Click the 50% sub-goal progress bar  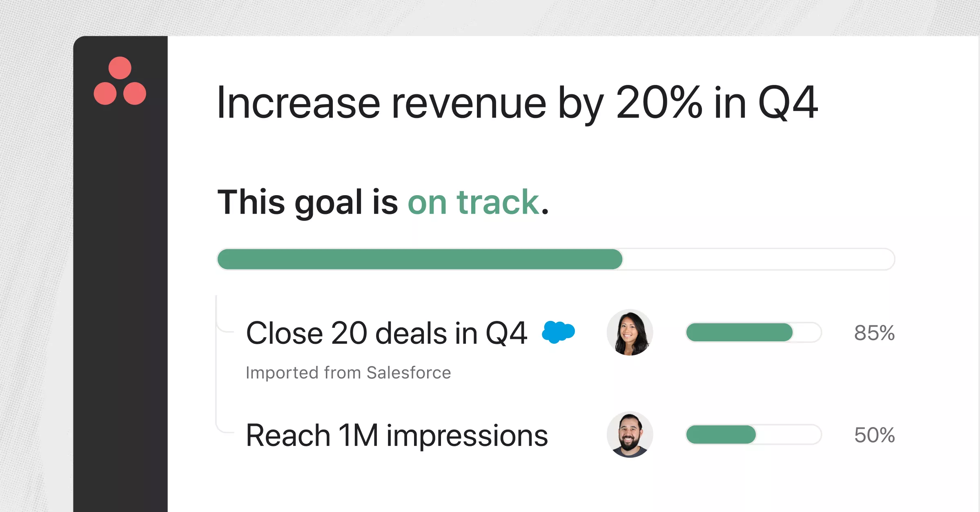pos(753,434)
